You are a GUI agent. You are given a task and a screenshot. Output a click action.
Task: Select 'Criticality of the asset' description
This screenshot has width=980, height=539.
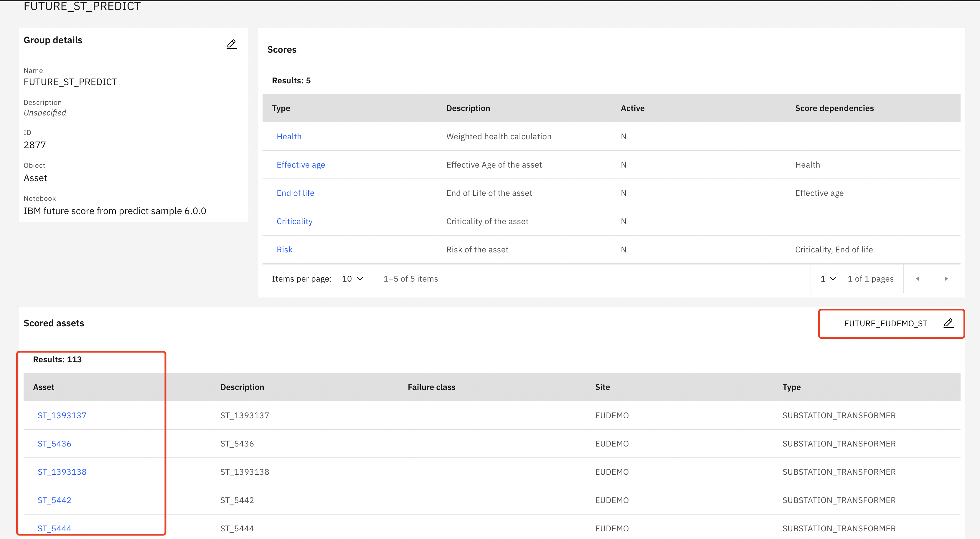(487, 221)
